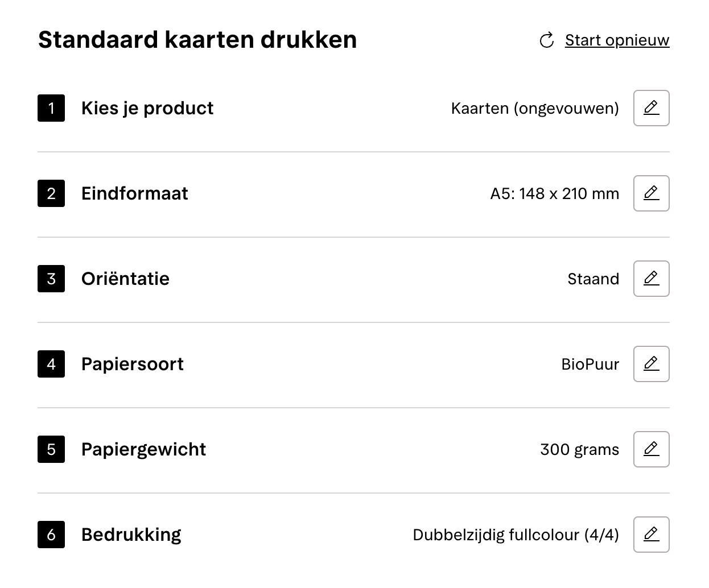Click the edit pencil for Papiersoort

[651, 364]
